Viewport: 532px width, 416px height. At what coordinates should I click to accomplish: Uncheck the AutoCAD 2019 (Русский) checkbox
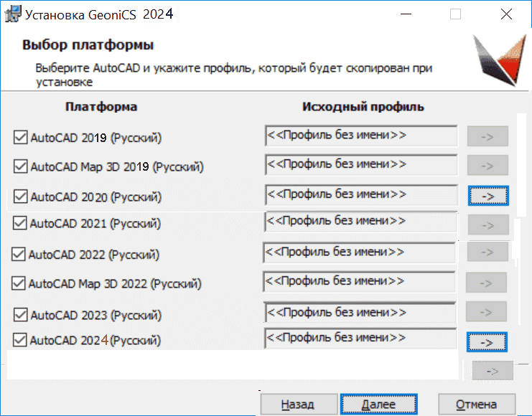coord(21,136)
